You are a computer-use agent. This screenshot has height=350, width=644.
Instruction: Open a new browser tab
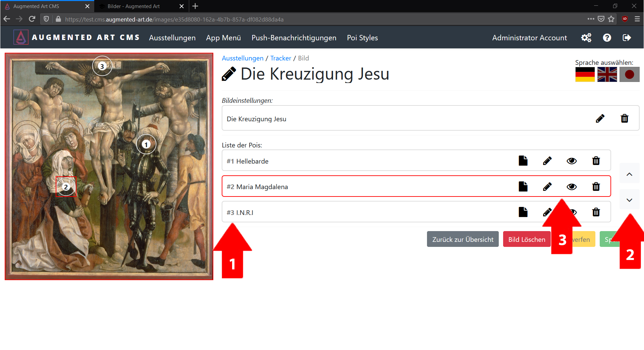coord(195,6)
